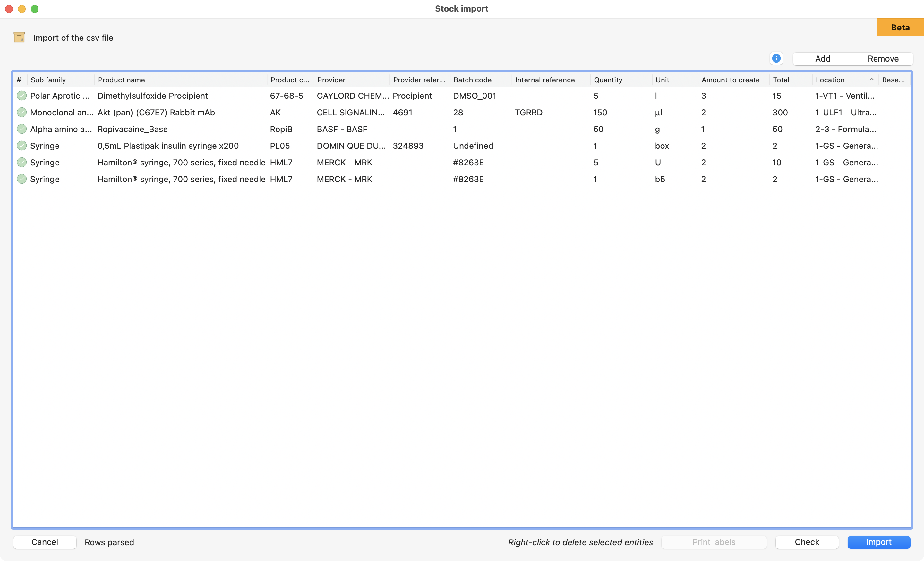Click the 150 quantity cell
Image resolution: width=924 pixels, height=561 pixels.
pos(600,113)
